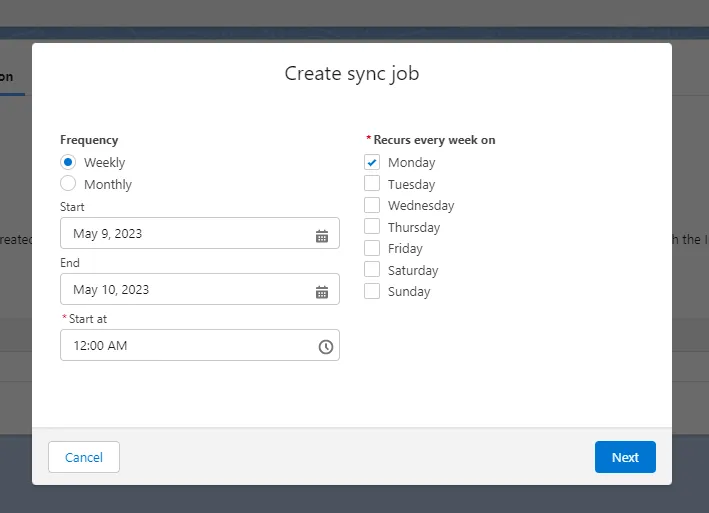Check the Friday checkbox
Viewport: 709px width, 513px height.
(372, 248)
